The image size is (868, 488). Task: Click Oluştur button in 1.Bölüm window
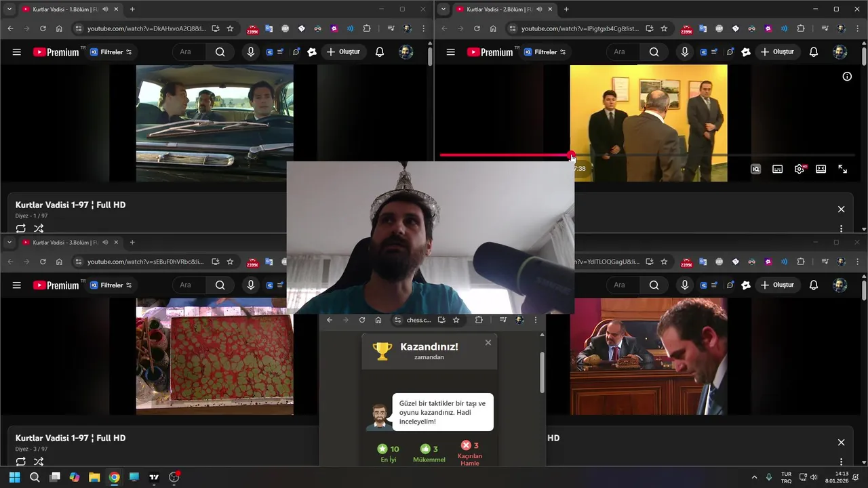click(343, 52)
